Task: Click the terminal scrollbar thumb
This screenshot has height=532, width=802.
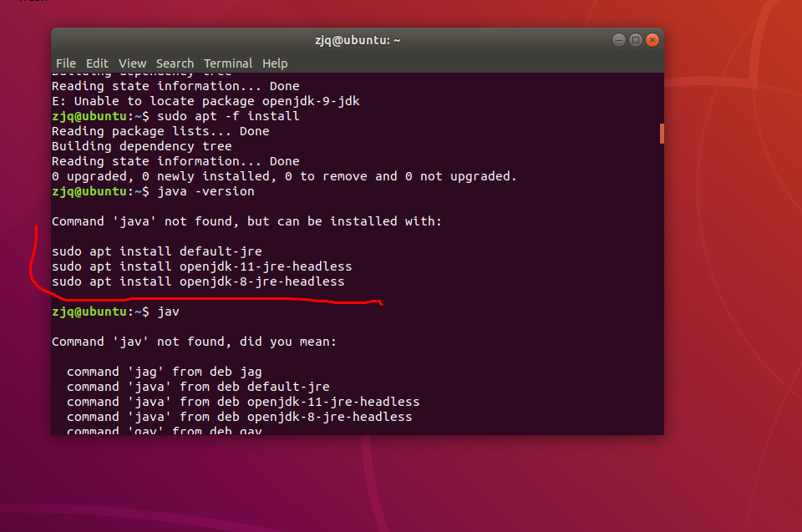Action: pyautogui.click(x=662, y=134)
